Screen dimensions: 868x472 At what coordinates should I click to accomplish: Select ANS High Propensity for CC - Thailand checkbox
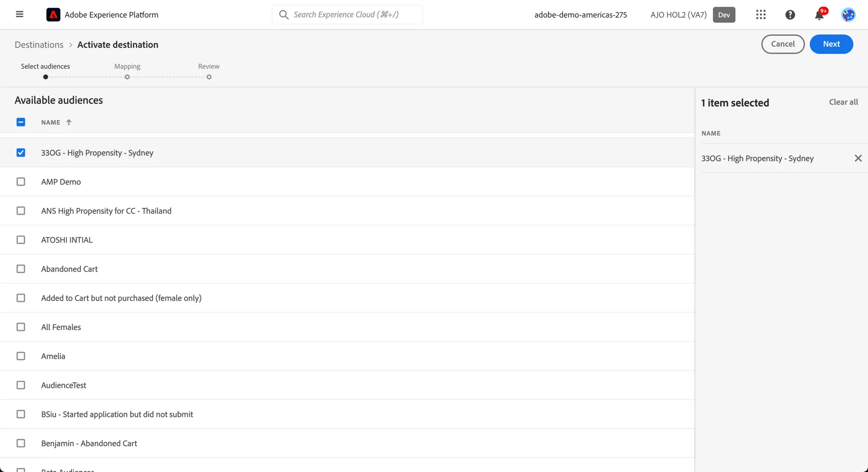pyautogui.click(x=21, y=211)
